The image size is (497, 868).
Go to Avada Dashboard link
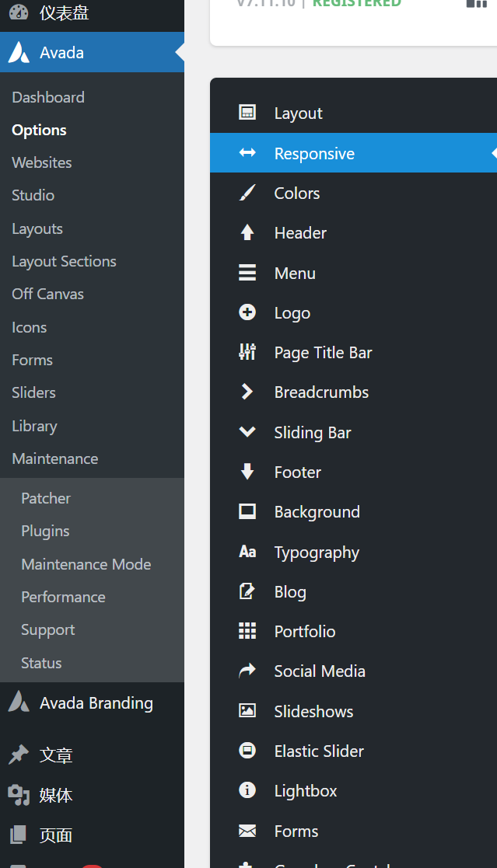[x=48, y=97]
